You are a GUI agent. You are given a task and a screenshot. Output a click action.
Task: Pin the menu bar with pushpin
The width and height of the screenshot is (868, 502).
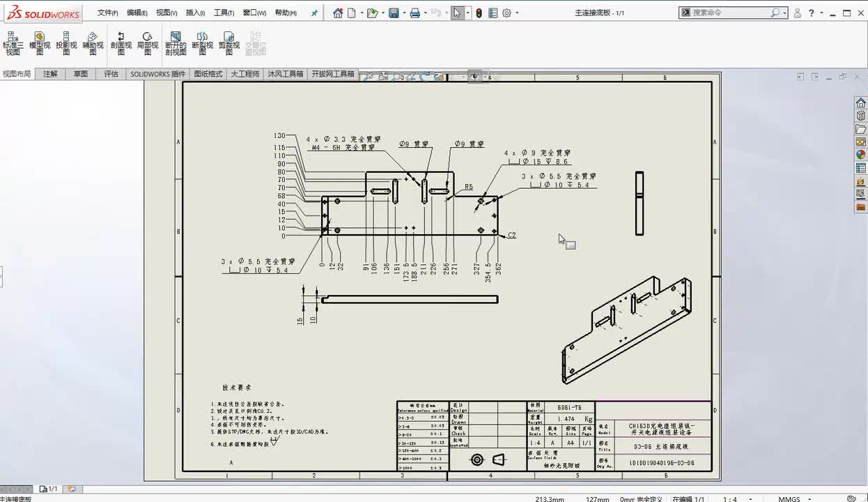point(314,13)
